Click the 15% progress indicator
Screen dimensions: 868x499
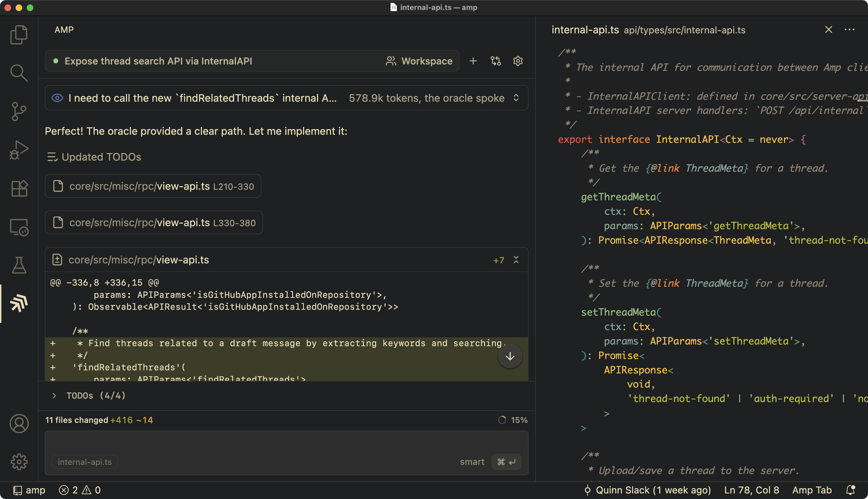tap(513, 420)
